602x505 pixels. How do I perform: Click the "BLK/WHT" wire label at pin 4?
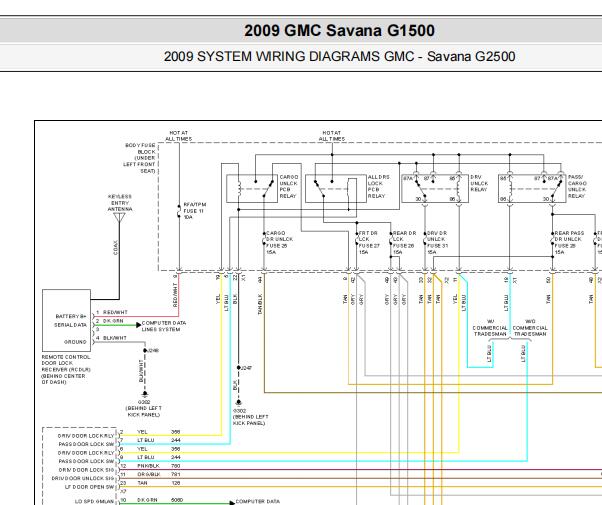[x=114, y=338]
